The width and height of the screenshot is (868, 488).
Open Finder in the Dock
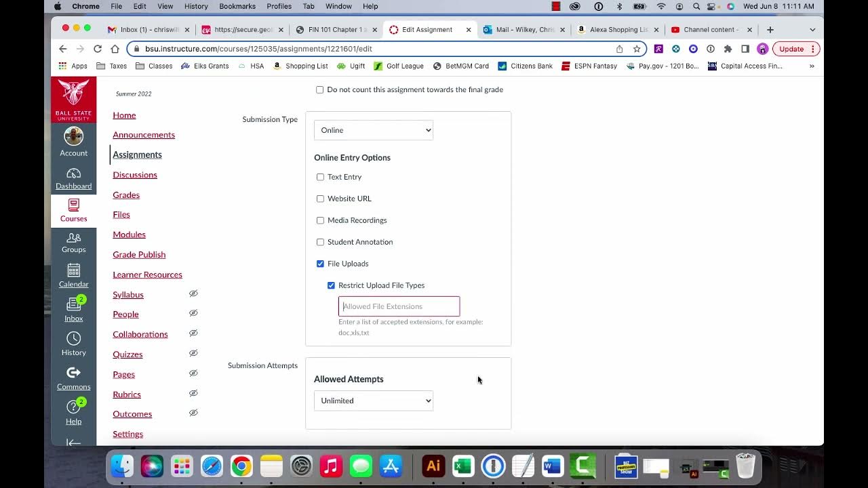[x=122, y=466]
